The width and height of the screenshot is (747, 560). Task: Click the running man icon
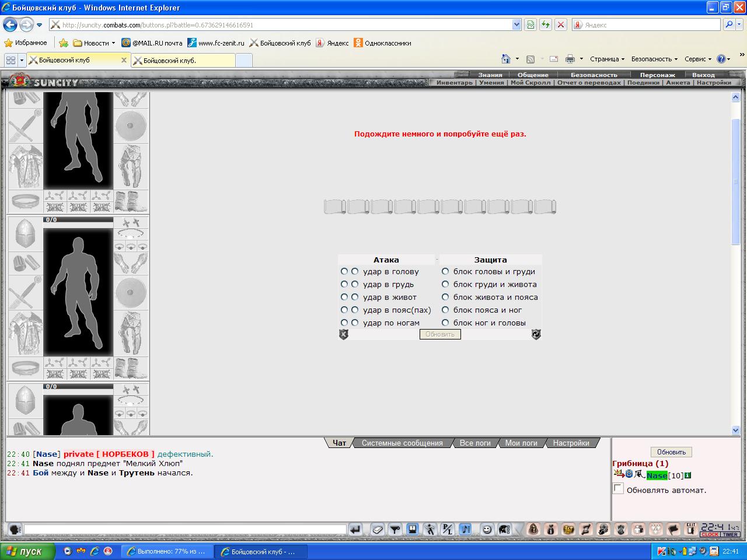click(430, 530)
